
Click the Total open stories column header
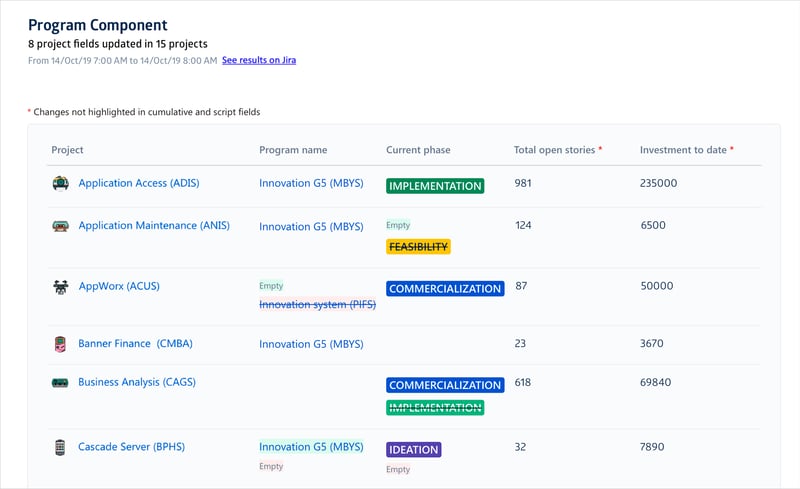555,150
